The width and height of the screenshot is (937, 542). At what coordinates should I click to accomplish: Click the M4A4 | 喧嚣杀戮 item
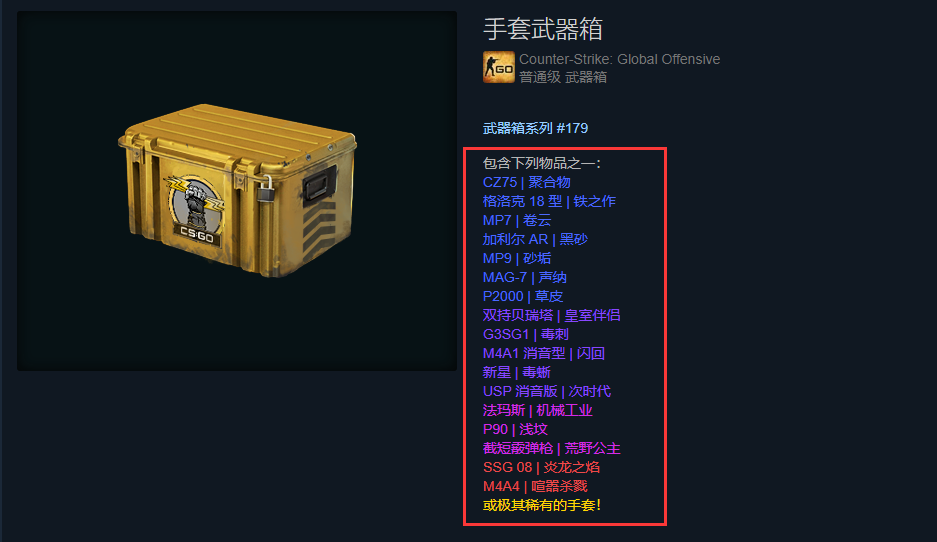click(535, 486)
